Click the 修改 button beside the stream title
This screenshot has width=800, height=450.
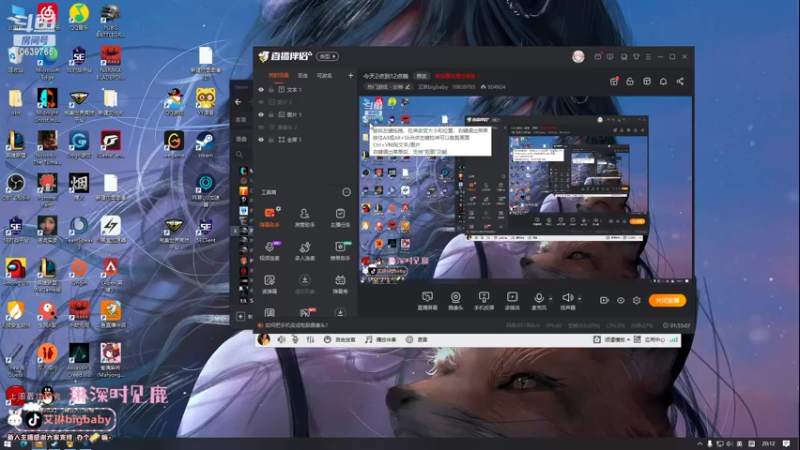tap(421, 76)
